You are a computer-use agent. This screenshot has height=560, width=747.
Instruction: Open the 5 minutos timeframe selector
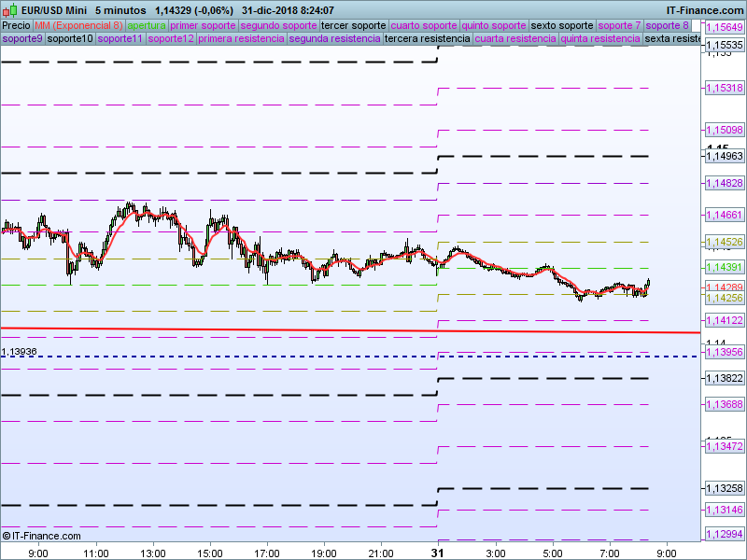(127, 10)
